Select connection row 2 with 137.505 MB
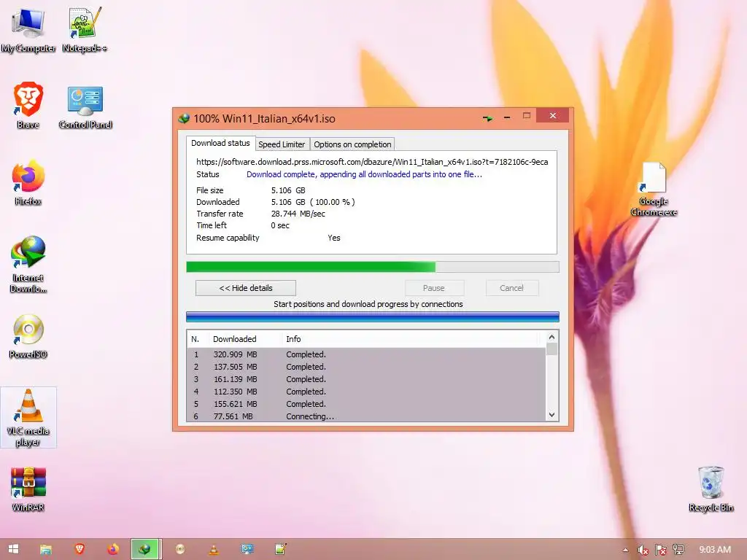747x560 pixels. pos(367,367)
